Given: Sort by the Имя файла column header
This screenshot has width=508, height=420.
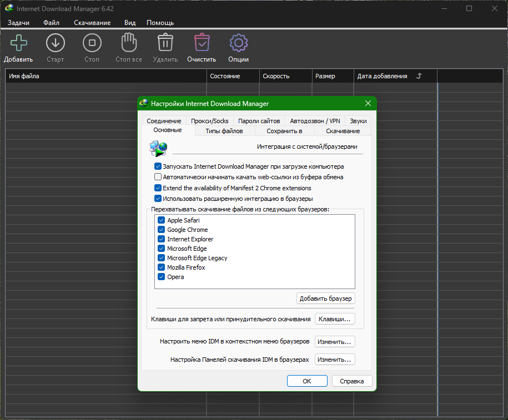Looking at the screenshot, I should pyautogui.click(x=106, y=76).
